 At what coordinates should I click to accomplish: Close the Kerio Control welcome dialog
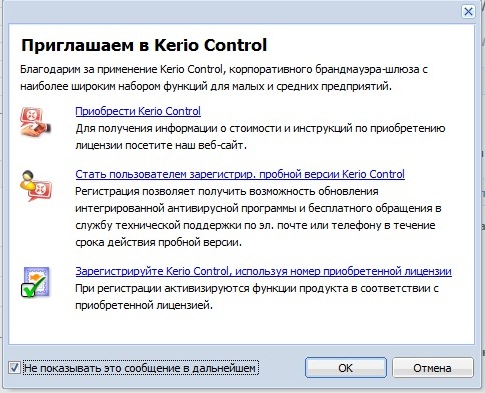(x=468, y=12)
